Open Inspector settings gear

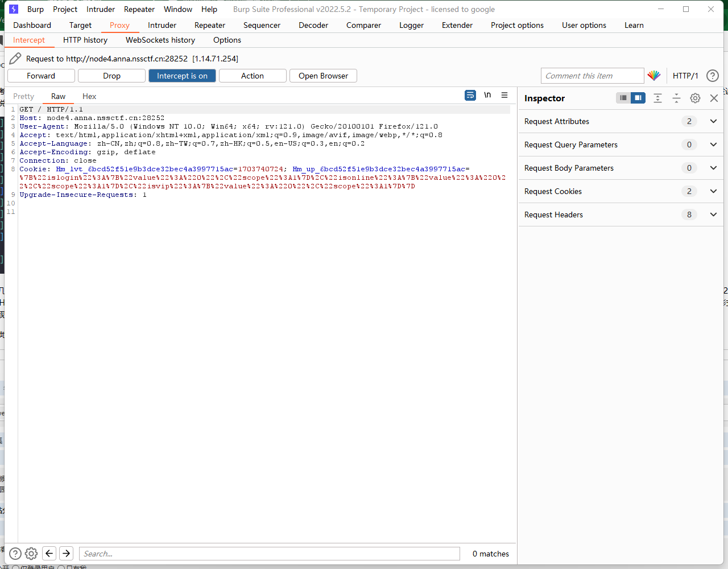click(695, 98)
